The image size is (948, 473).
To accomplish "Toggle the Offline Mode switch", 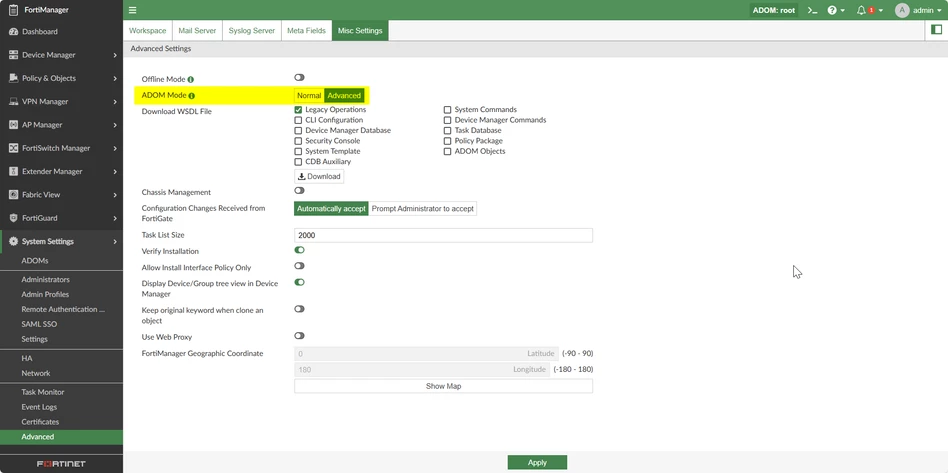I will tap(299, 77).
